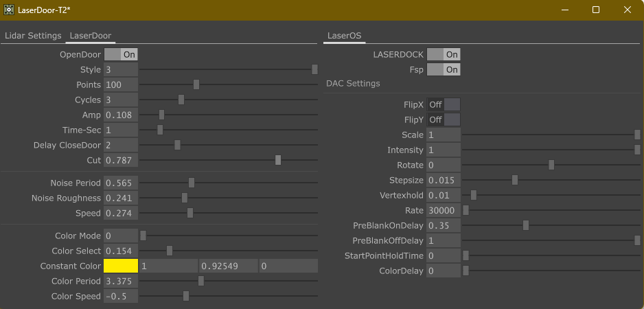Toggle the OpenDoor switch off
Viewport: 644px width, 309px height.
tap(121, 55)
